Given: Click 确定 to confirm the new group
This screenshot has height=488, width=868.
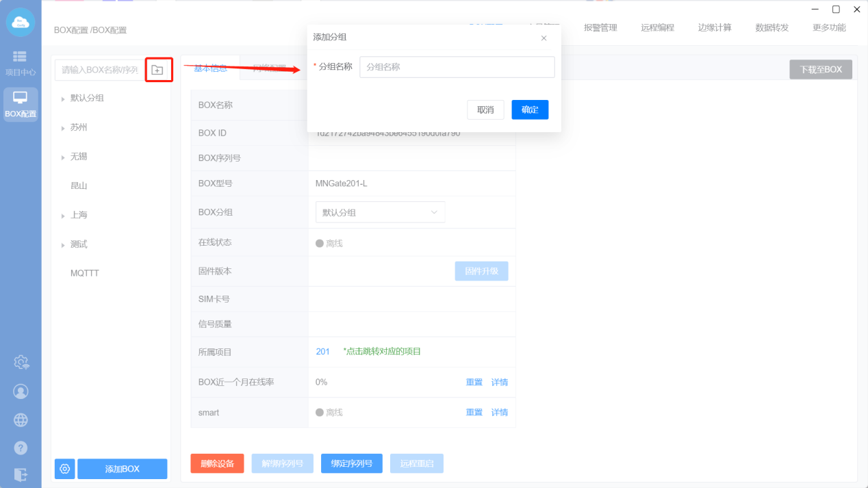Looking at the screenshot, I should [530, 110].
